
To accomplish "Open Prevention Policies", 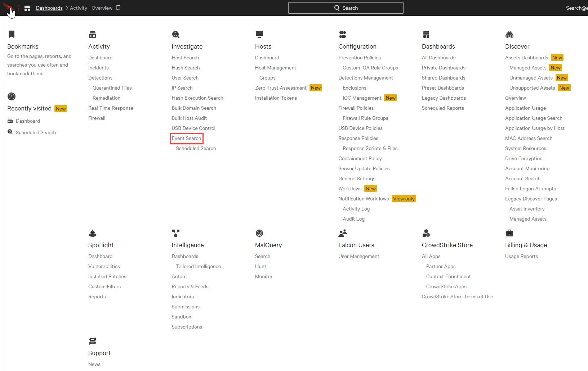I will (x=360, y=58).
